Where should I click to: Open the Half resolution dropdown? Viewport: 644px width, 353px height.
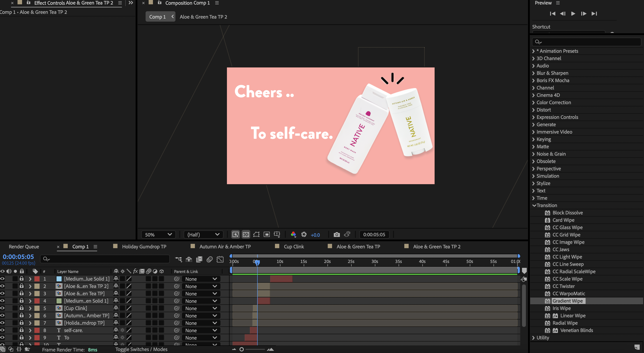click(x=203, y=234)
